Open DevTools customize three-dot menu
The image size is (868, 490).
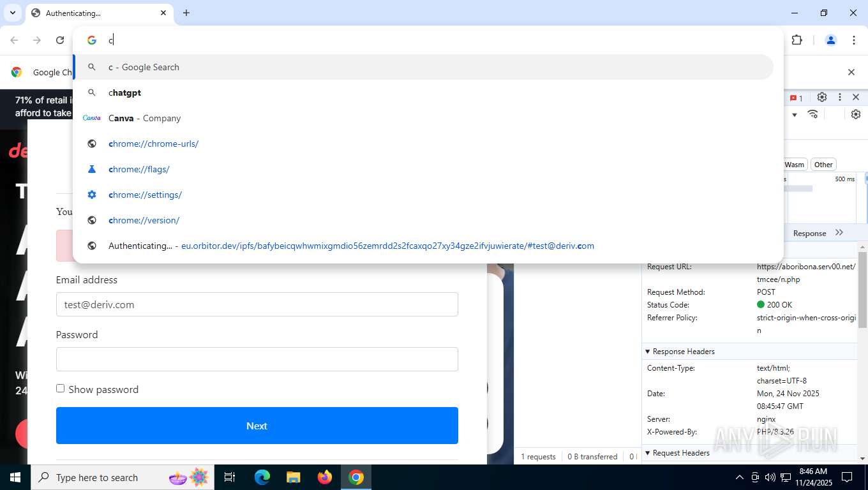pyautogui.click(x=840, y=97)
